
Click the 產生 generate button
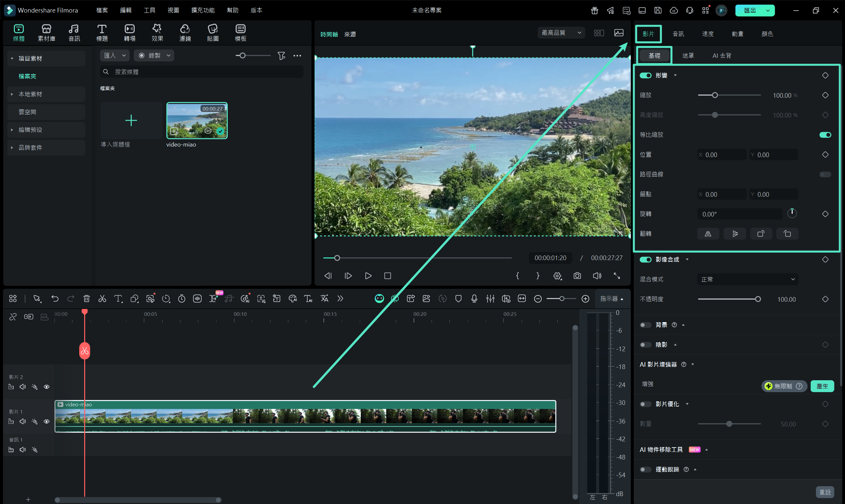pos(822,386)
